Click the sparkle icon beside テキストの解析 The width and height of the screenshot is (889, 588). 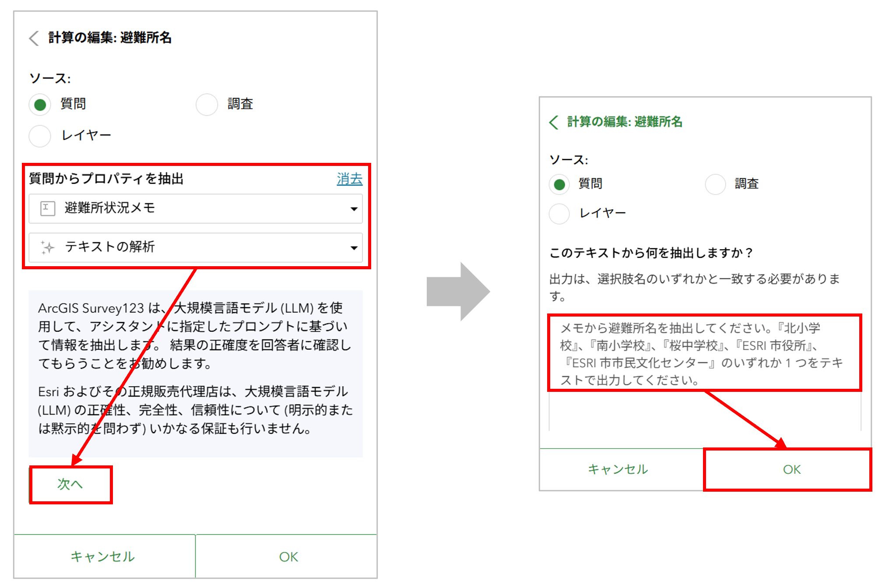(x=47, y=247)
